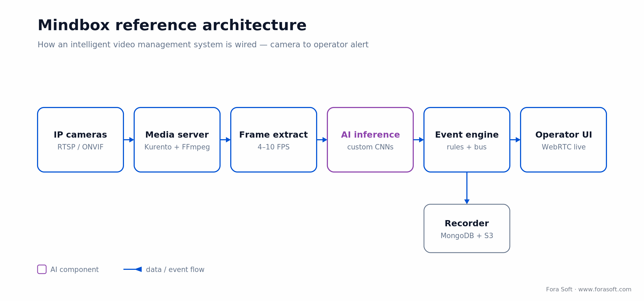Select the Operator UI box
The height and width of the screenshot is (301, 644).
[563, 140]
